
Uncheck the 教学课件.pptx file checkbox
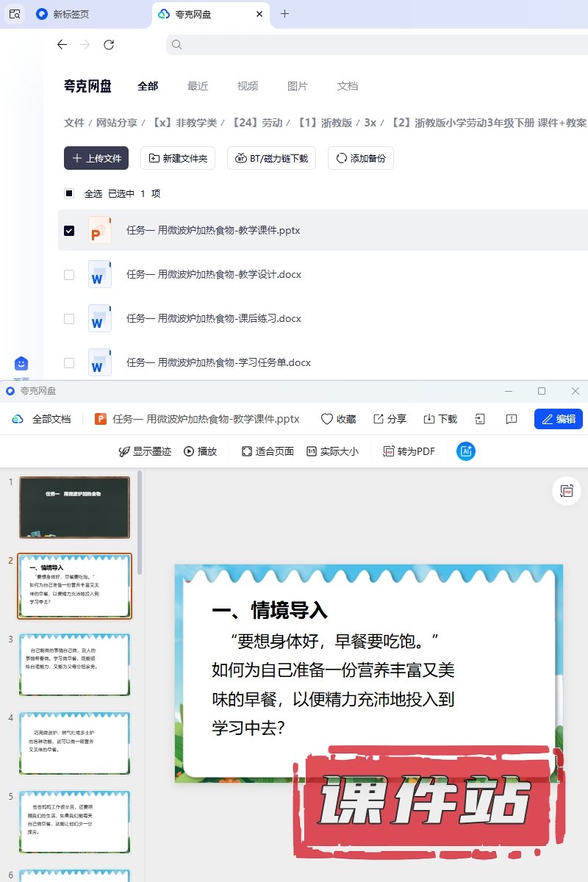pos(69,231)
